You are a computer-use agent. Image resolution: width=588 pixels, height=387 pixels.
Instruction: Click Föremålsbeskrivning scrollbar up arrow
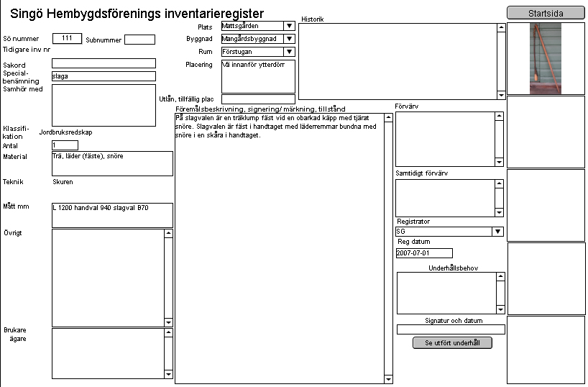coord(388,117)
